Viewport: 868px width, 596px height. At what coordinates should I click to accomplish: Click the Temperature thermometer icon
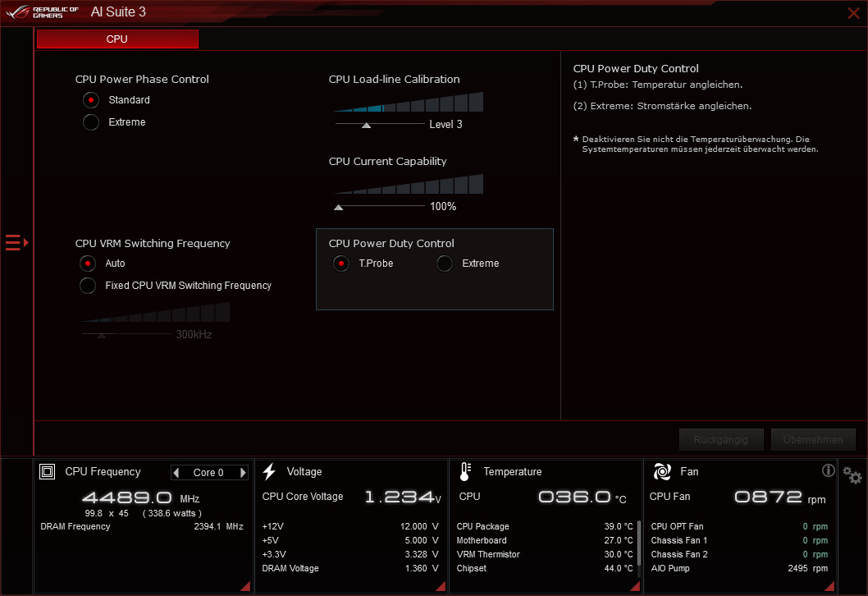coord(465,472)
